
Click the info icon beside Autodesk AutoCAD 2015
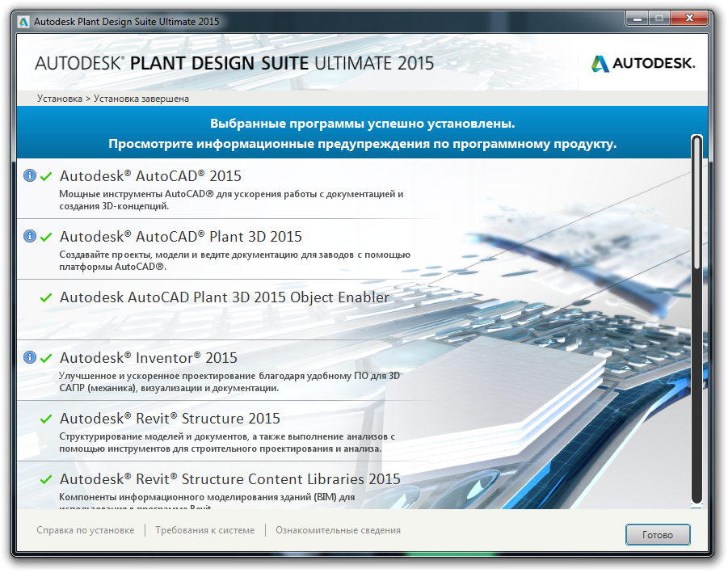[x=30, y=175]
